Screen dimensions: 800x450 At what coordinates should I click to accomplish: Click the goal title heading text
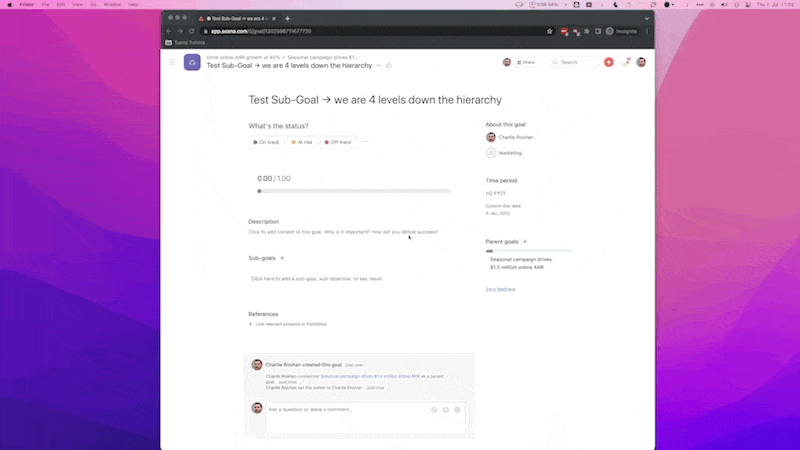tap(375, 100)
